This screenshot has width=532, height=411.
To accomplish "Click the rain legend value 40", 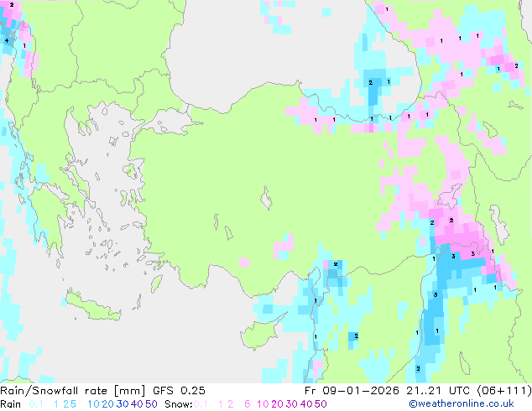I will point(137,404).
